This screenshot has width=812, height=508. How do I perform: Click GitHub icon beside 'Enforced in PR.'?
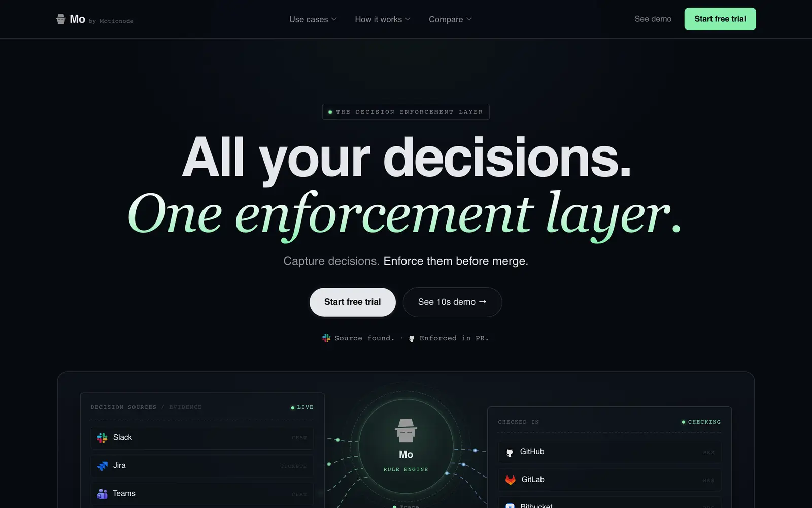pyautogui.click(x=412, y=339)
